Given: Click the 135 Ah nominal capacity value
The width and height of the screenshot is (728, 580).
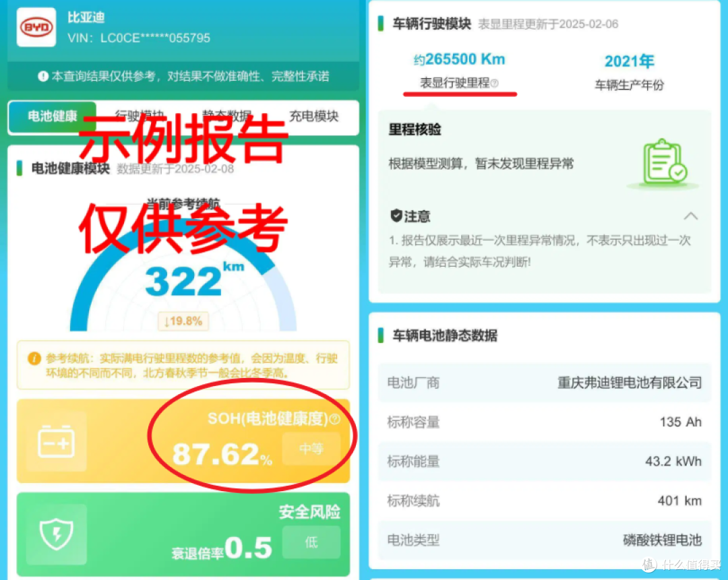Looking at the screenshot, I should (x=681, y=422).
